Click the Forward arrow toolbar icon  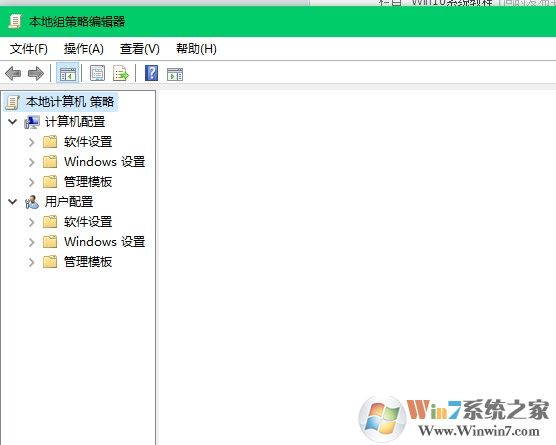pyautogui.click(x=36, y=74)
